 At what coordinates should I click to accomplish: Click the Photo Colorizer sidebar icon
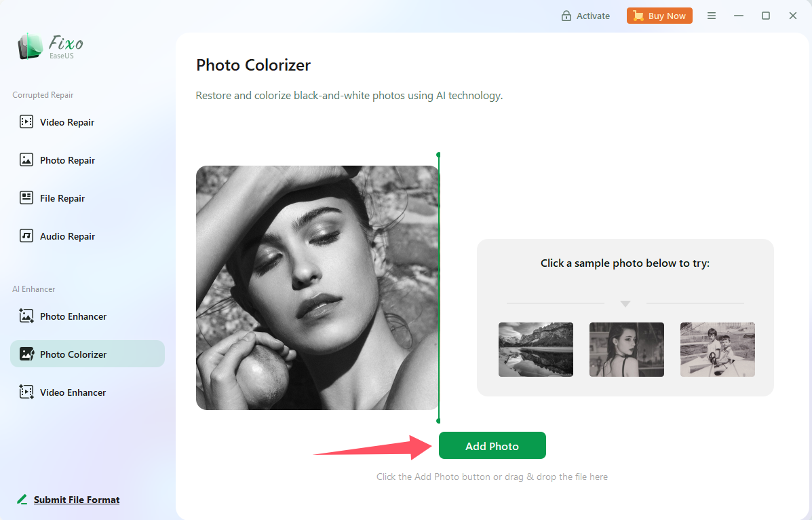pyautogui.click(x=26, y=354)
